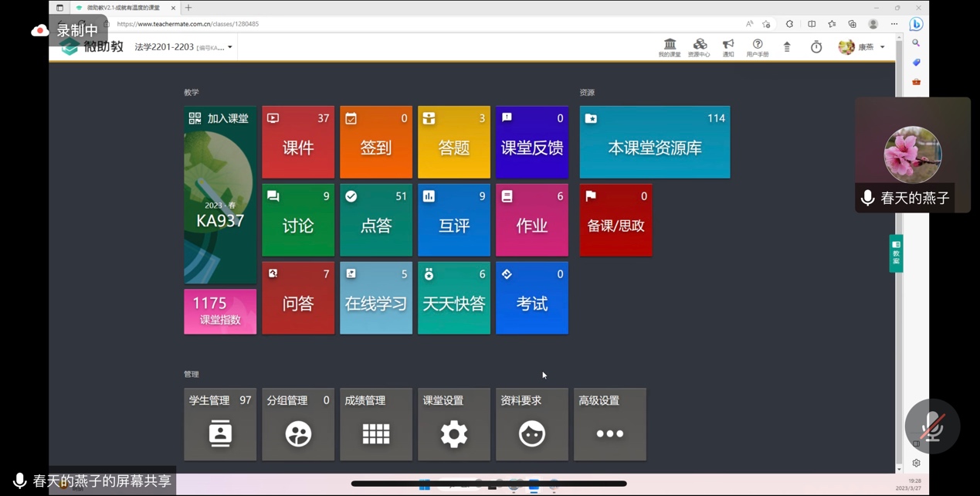Click the timer stopwatch icon in header

tap(816, 47)
